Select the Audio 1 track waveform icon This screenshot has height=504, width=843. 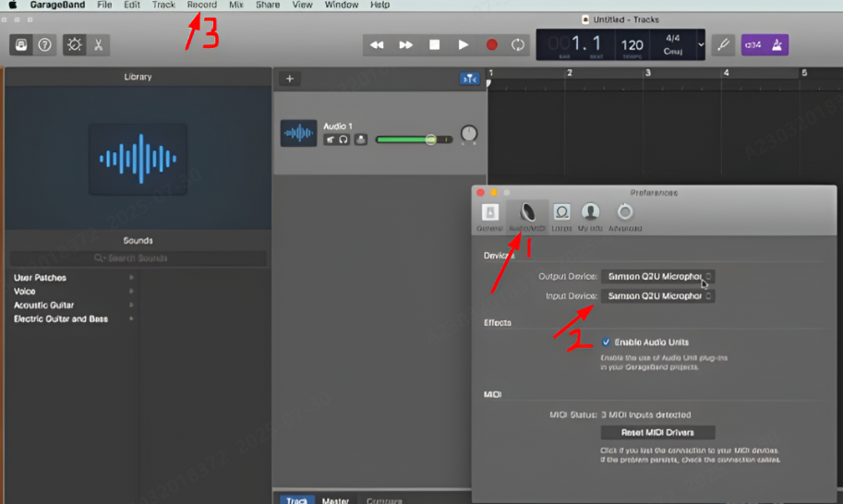[x=298, y=133]
